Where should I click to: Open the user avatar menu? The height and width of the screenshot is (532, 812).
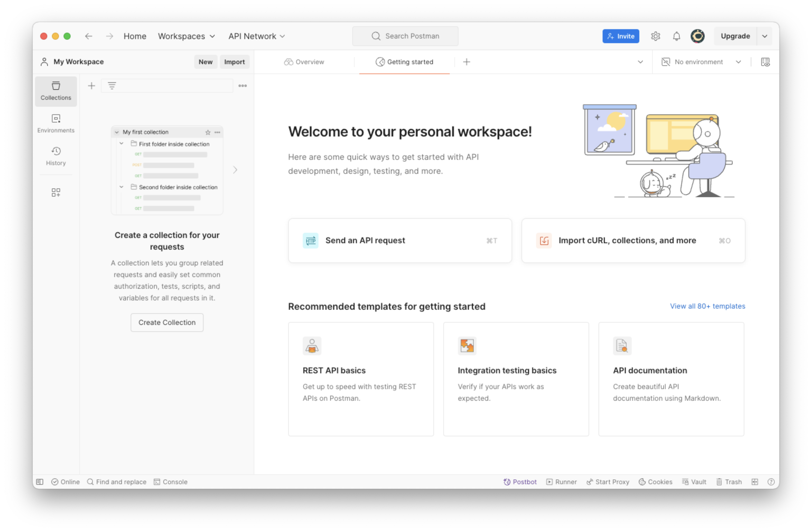[698, 36]
